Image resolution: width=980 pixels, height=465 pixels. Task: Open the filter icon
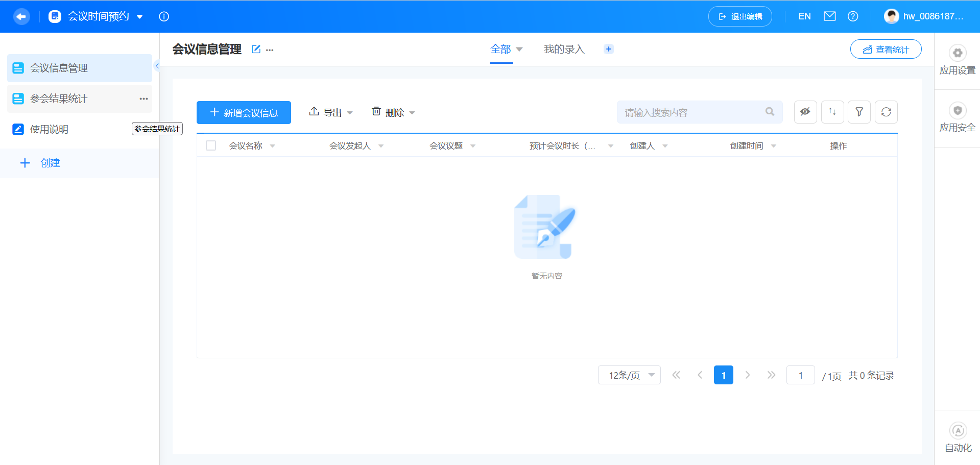(x=859, y=112)
